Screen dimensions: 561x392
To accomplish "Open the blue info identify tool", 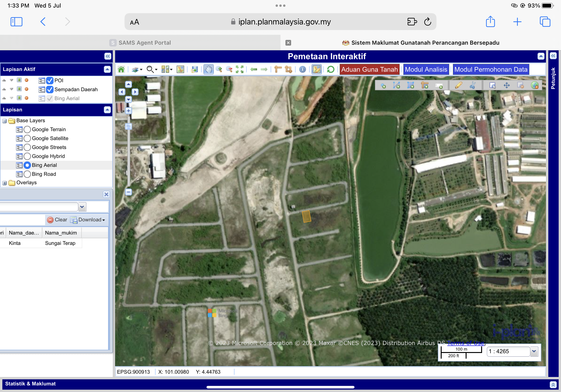I will pyautogui.click(x=303, y=69).
